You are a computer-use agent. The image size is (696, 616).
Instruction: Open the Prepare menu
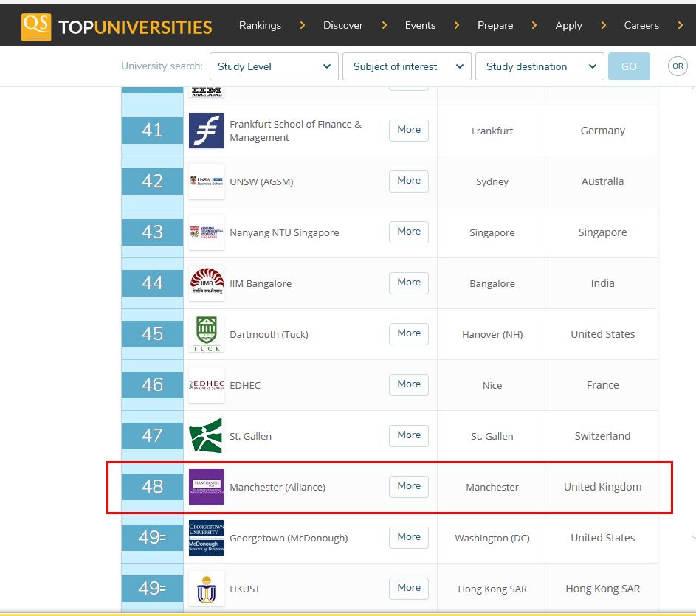(495, 25)
